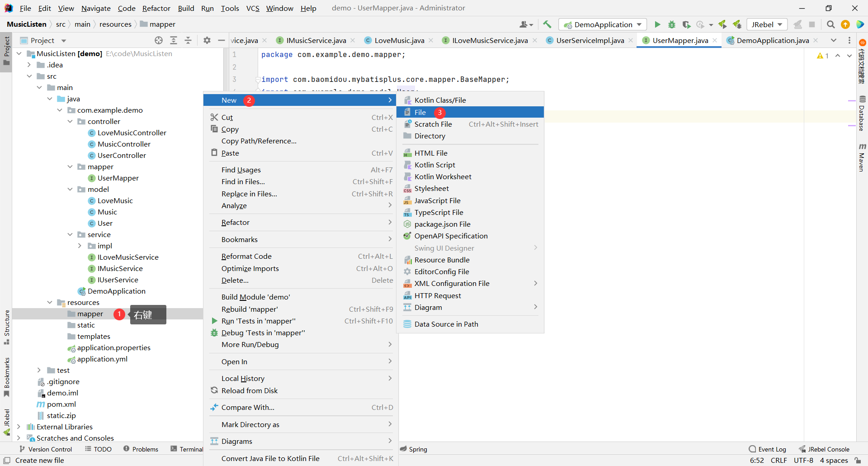Open the Structure tool window
This screenshot has width=868, height=466.
(7, 327)
